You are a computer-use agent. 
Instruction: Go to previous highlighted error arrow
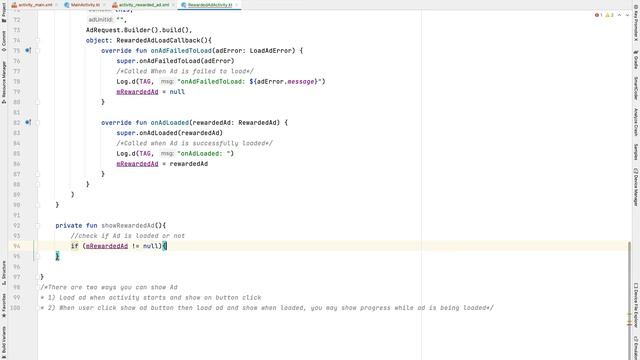(x=620, y=15)
